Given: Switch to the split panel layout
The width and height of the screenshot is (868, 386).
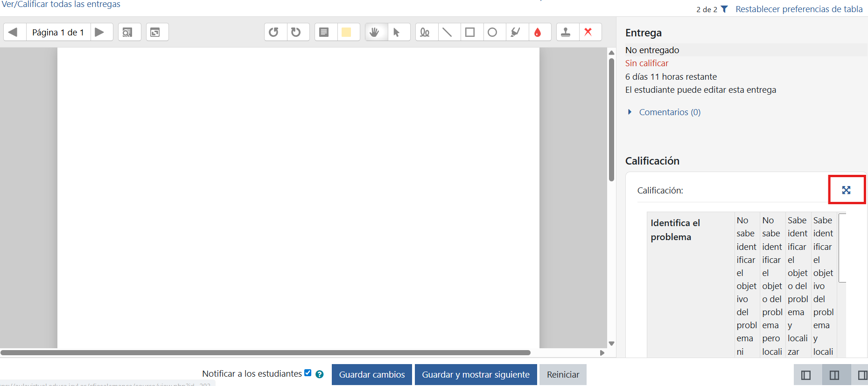Looking at the screenshot, I should pos(834,375).
